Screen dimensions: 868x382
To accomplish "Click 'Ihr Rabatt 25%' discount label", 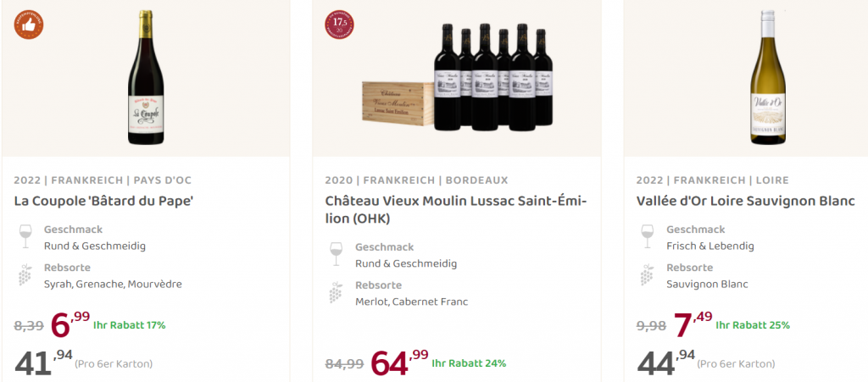I will [x=753, y=325].
